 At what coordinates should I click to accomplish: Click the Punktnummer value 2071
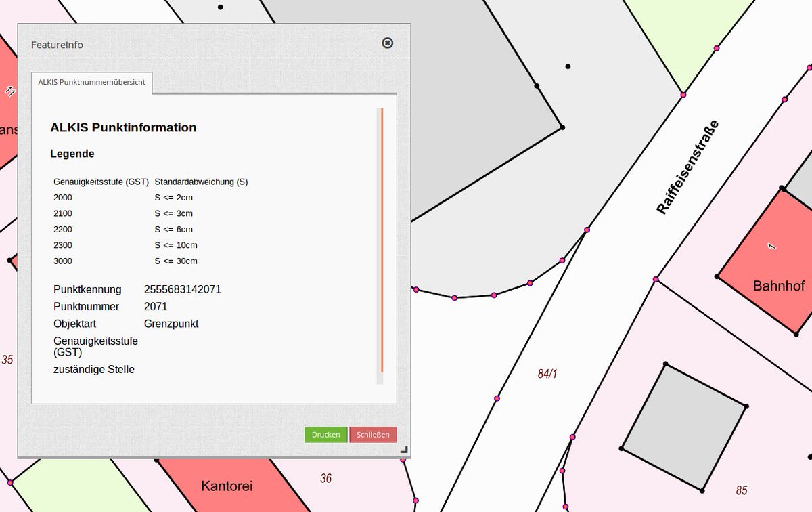156,307
